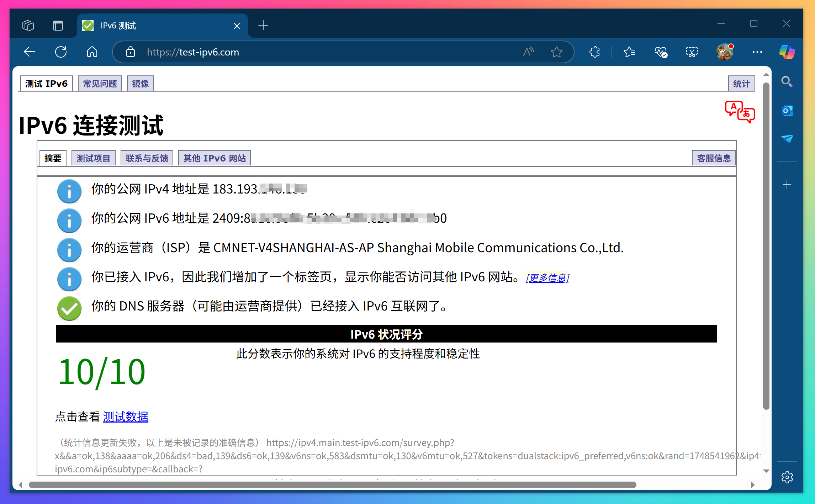Open Copilot in the sidebar

pos(787,52)
